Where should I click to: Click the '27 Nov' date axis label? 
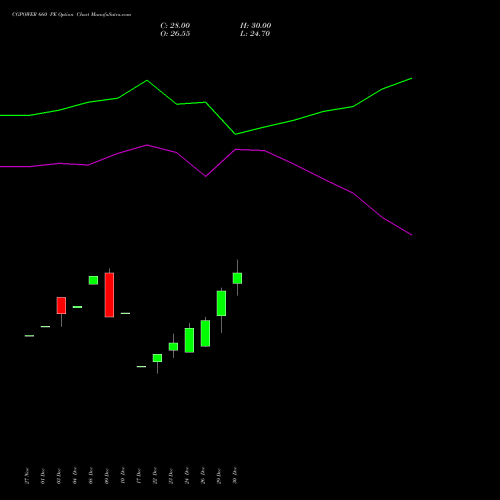(27, 476)
